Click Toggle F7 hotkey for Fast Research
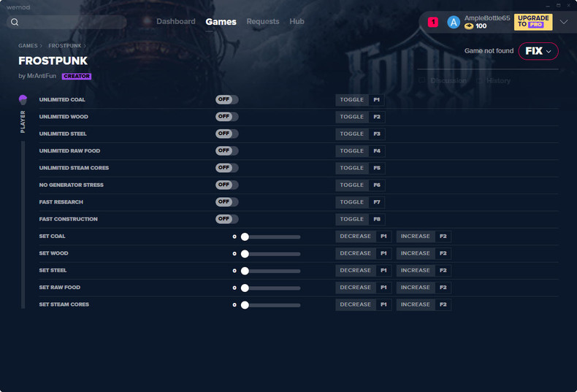Screen dimensions: 577x392 (360, 202)
